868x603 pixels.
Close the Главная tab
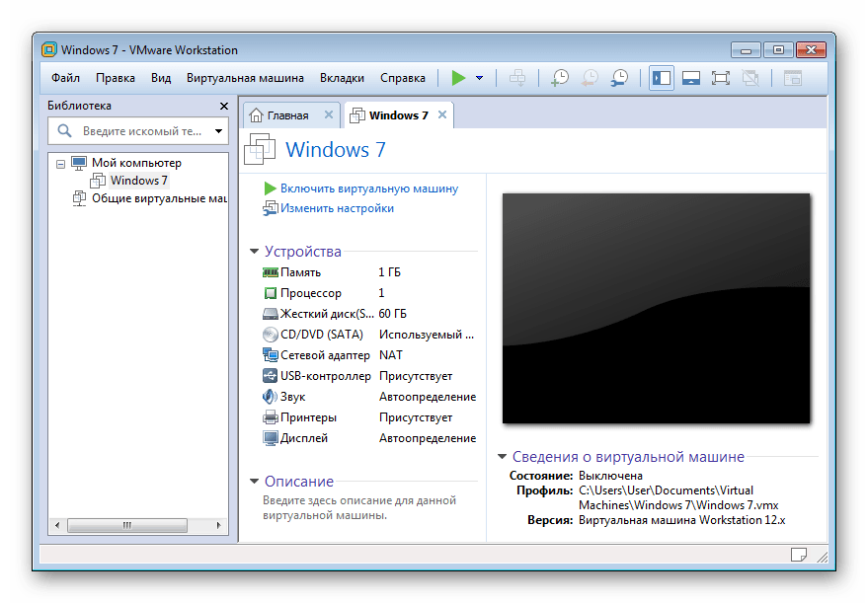pyautogui.click(x=328, y=114)
